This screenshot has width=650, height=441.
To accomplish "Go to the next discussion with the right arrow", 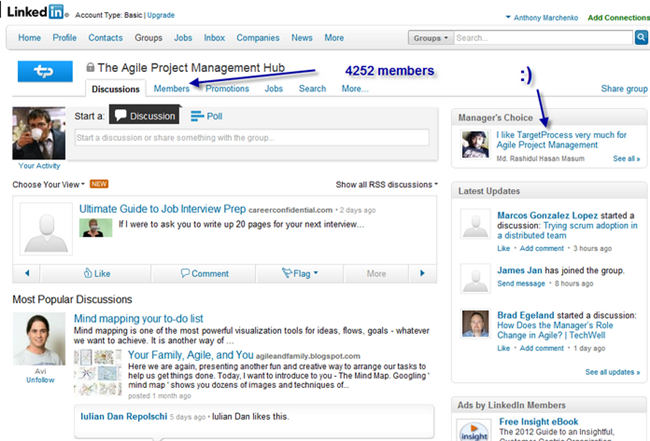I will coord(422,273).
